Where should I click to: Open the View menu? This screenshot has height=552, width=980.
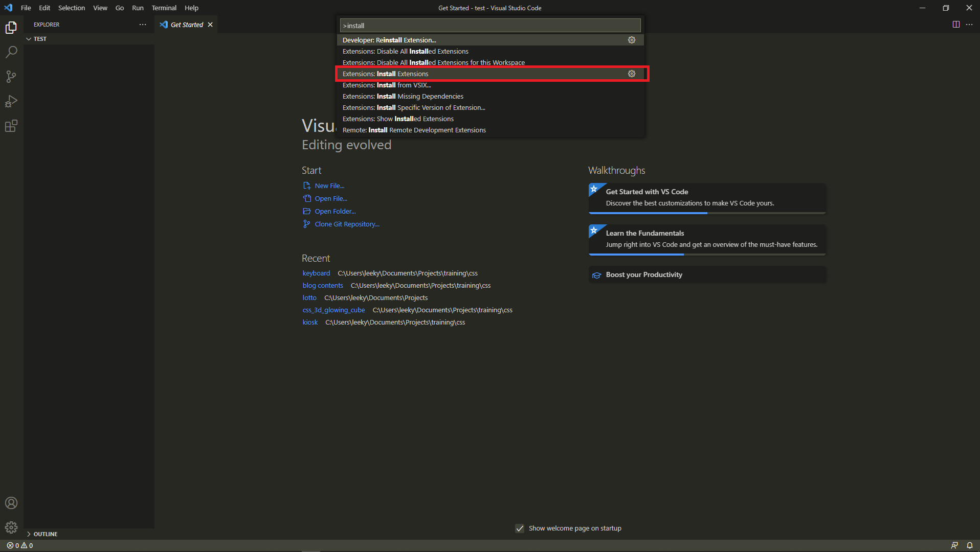tap(100, 8)
